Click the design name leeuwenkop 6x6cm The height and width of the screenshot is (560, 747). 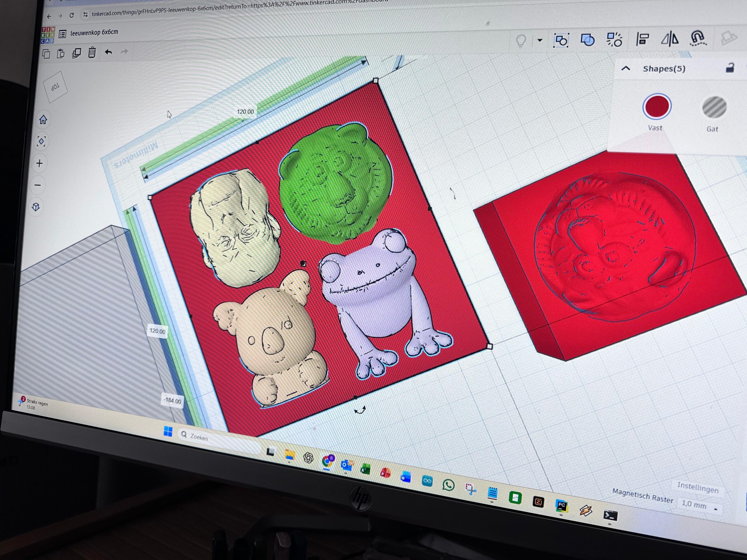(x=94, y=33)
